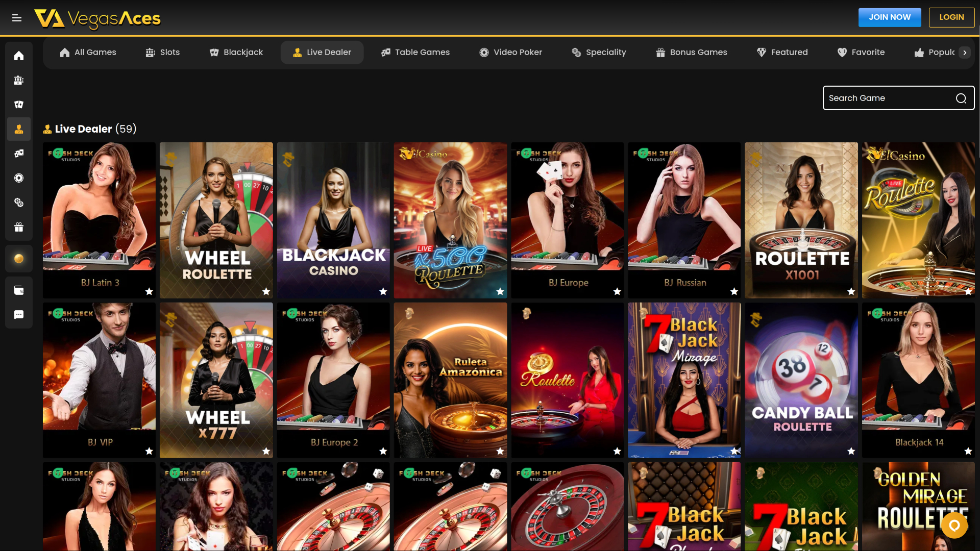Select the Video Poker category
This screenshot has width=980, height=551.
click(x=510, y=52)
